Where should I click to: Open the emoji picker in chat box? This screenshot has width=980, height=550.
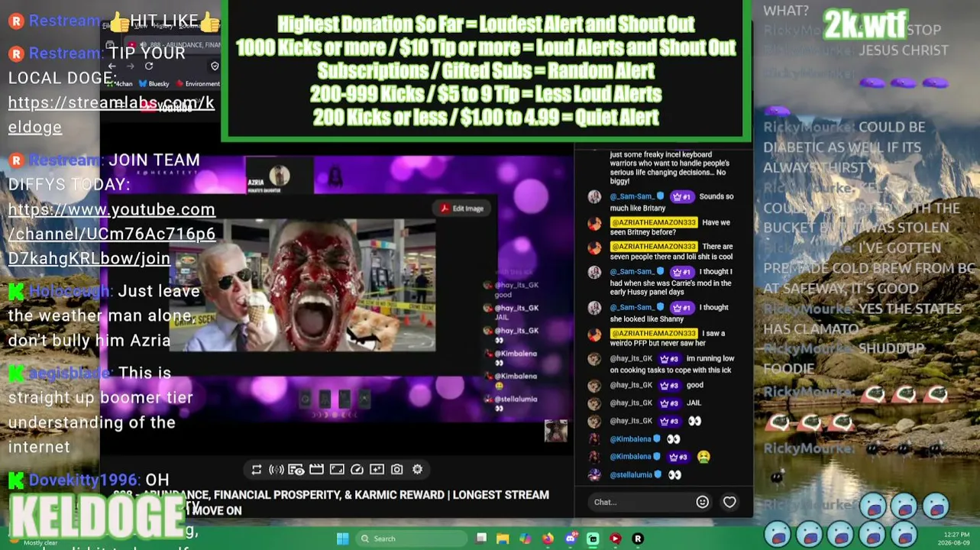(702, 502)
